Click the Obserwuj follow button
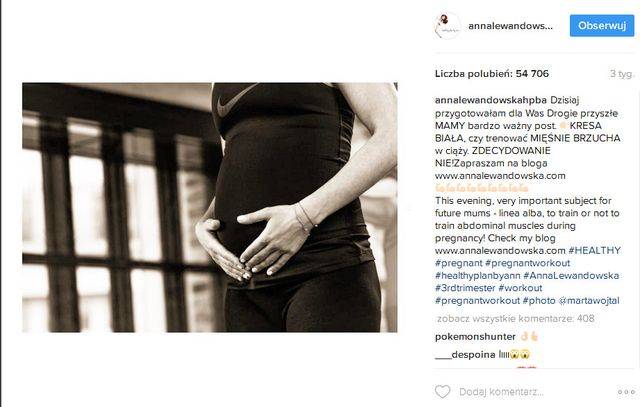 [602, 26]
